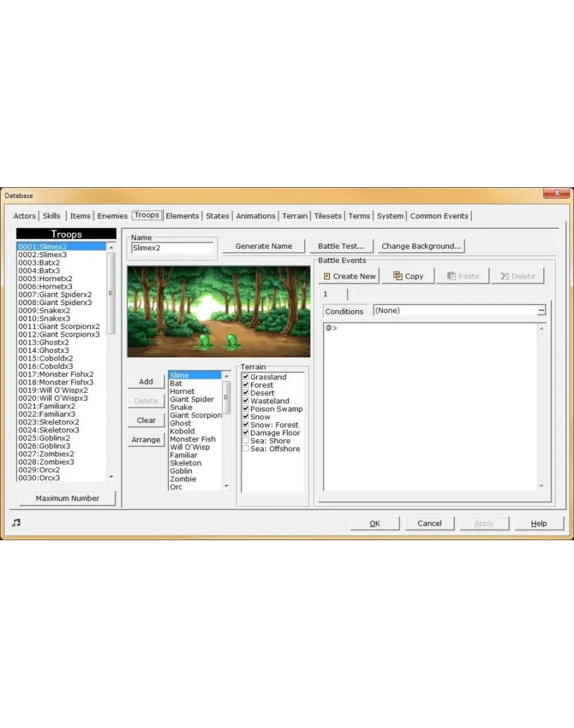Switch to the Enemies tab
This screenshot has width=574, height=728.
(112, 216)
